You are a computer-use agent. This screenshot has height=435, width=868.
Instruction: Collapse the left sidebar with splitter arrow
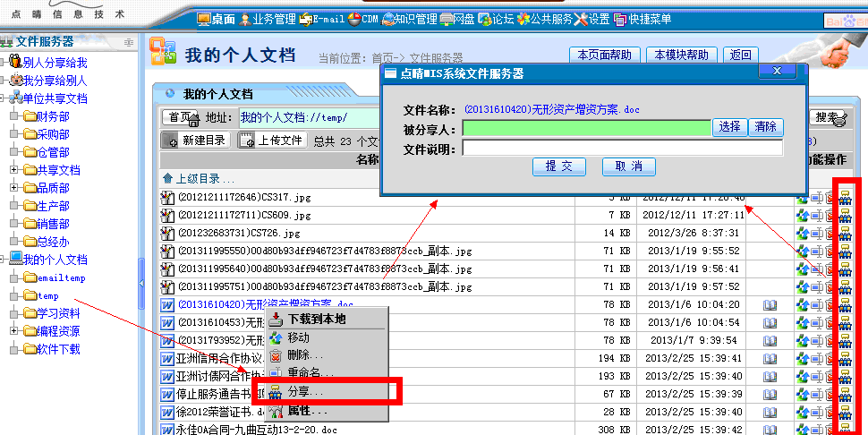141,283
